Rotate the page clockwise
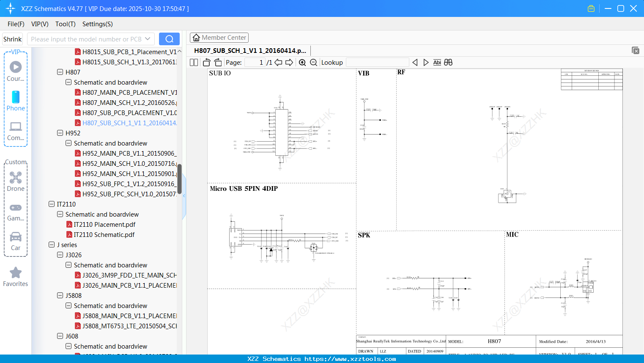644x363 pixels. coord(218,62)
